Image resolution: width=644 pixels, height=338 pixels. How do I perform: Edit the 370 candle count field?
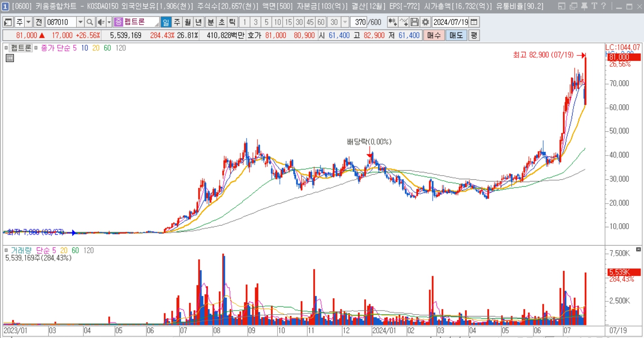[359, 22]
